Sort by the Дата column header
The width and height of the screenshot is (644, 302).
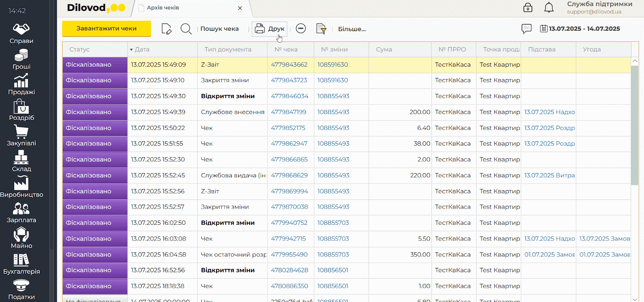(x=142, y=49)
